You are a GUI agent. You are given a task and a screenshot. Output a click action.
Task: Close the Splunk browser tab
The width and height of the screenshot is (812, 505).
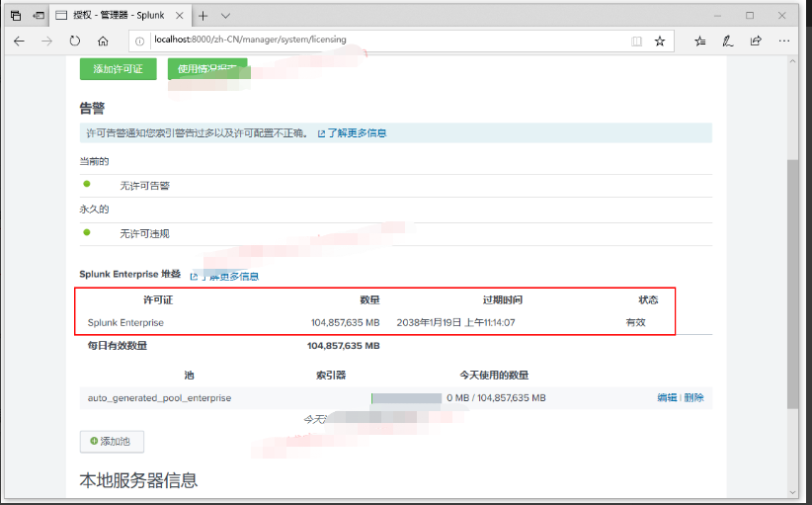(x=179, y=16)
